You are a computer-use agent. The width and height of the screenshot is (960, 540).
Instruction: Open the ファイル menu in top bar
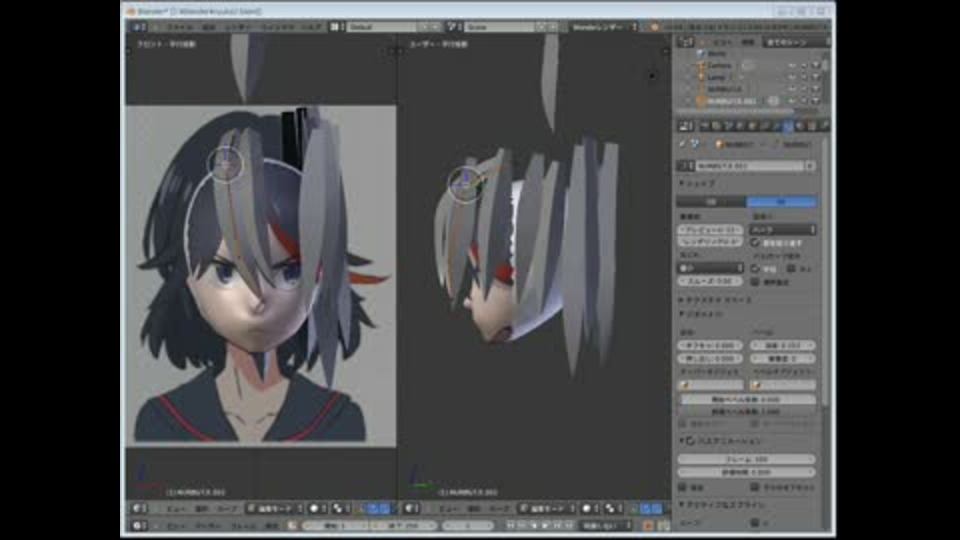click(x=180, y=27)
